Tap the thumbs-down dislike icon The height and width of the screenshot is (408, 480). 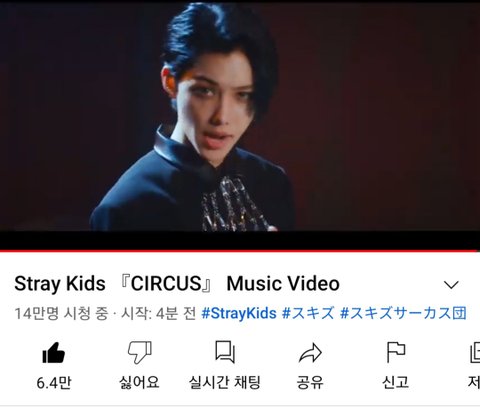pos(140,352)
